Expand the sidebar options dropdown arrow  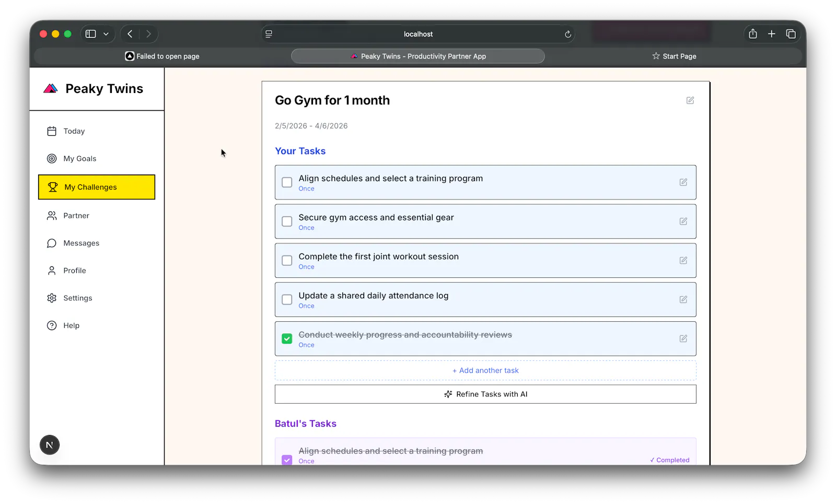[106, 34]
